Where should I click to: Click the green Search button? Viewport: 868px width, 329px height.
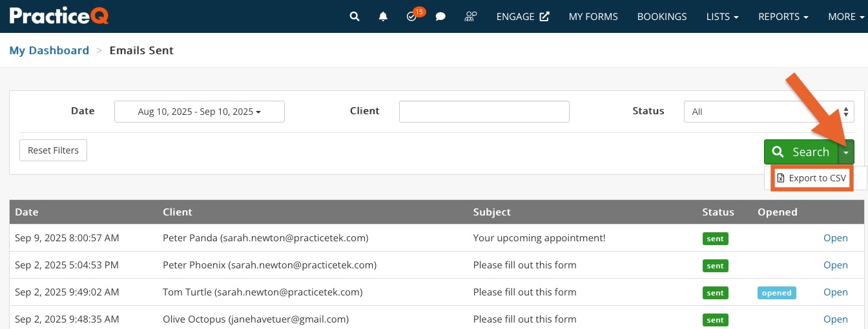click(x=801, y=152)
